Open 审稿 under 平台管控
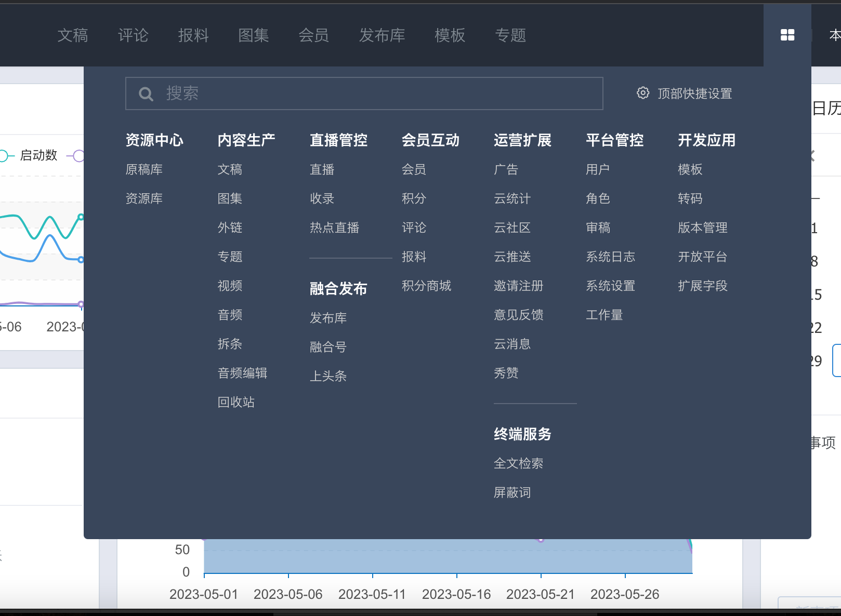 pyautogui.click(x=598, y=227)
